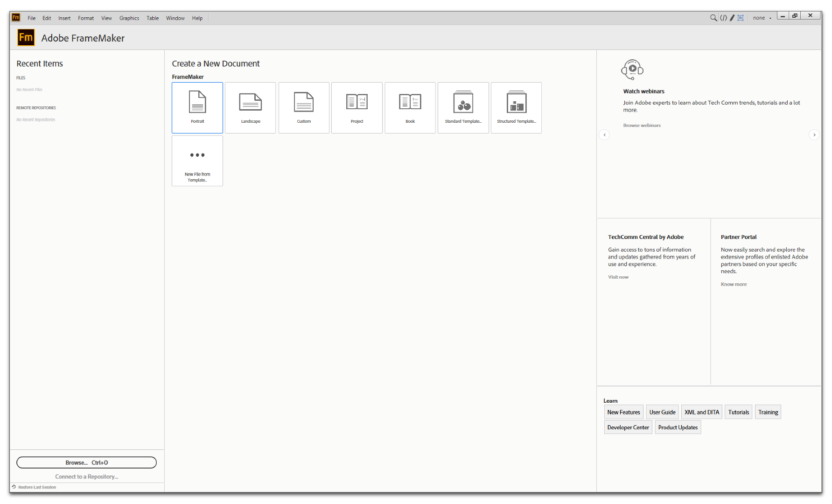
Task: Go to next carousel slide
Action: pos(814,135)
